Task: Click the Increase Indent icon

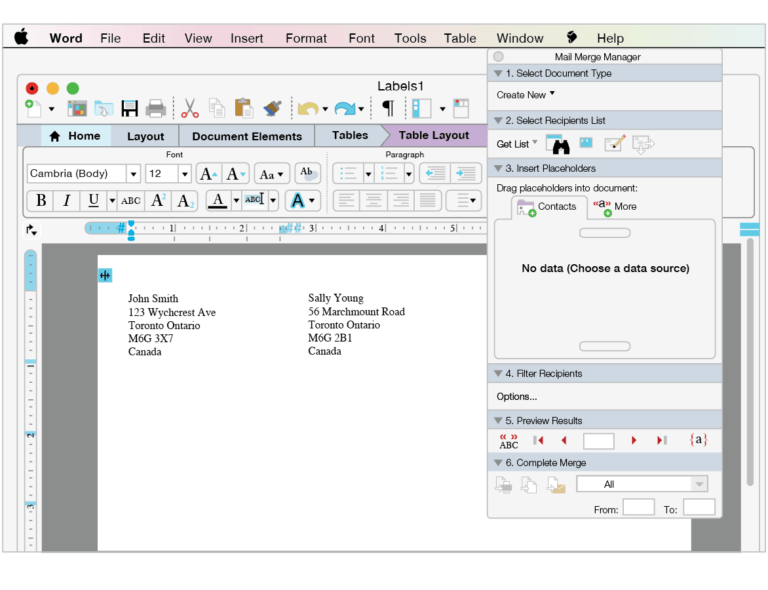Action: click(x=465, y=173)
